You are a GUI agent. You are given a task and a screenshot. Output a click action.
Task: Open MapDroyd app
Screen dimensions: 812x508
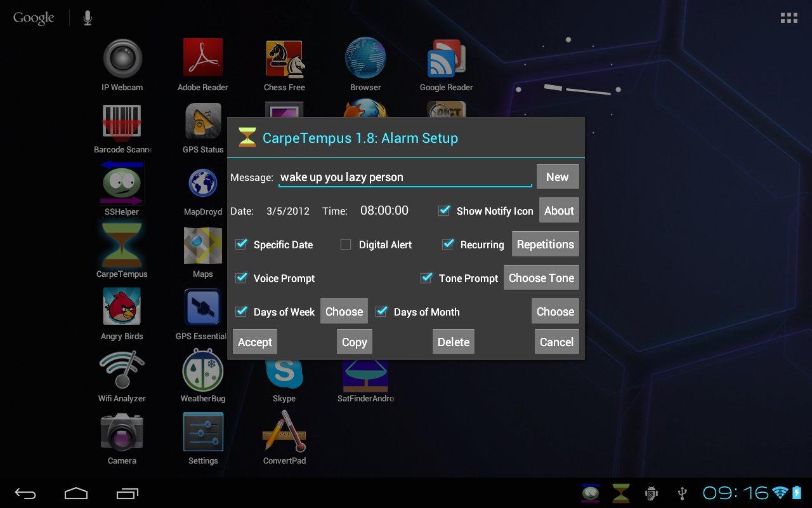click(203, 189)
